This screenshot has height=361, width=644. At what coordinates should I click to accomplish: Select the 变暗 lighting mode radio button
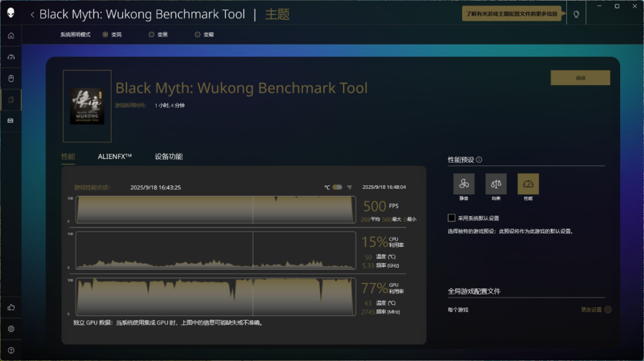(x=197, y=35)
